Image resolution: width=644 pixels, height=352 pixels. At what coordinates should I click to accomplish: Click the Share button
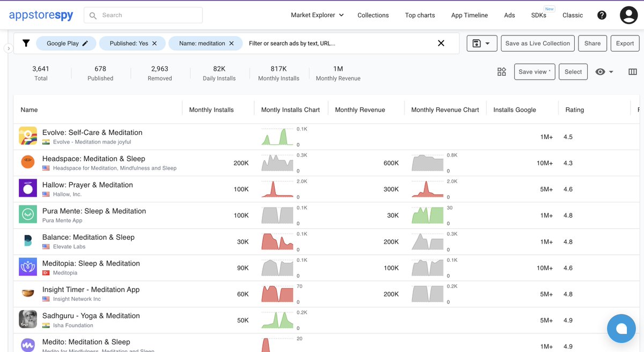[592, 44]
